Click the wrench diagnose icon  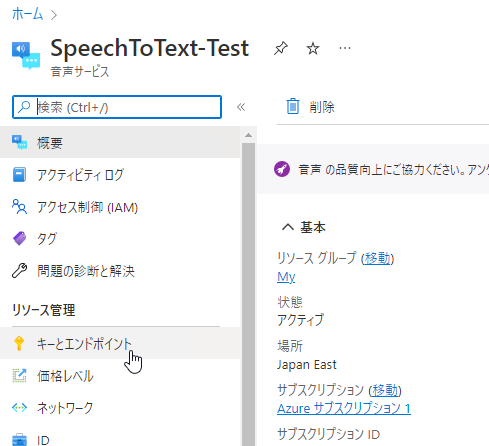pyautogui.click(x=19, y=270)
